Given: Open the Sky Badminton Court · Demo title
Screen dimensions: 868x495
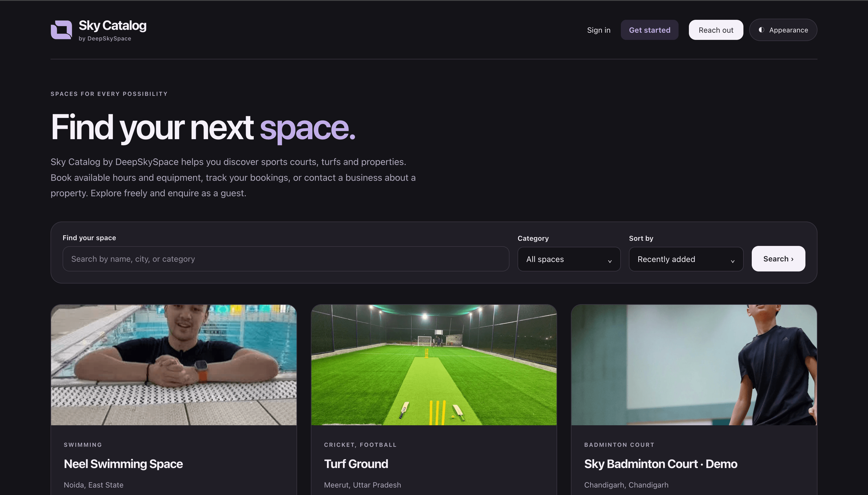Looking at the screenshot, I should [660, 464].
